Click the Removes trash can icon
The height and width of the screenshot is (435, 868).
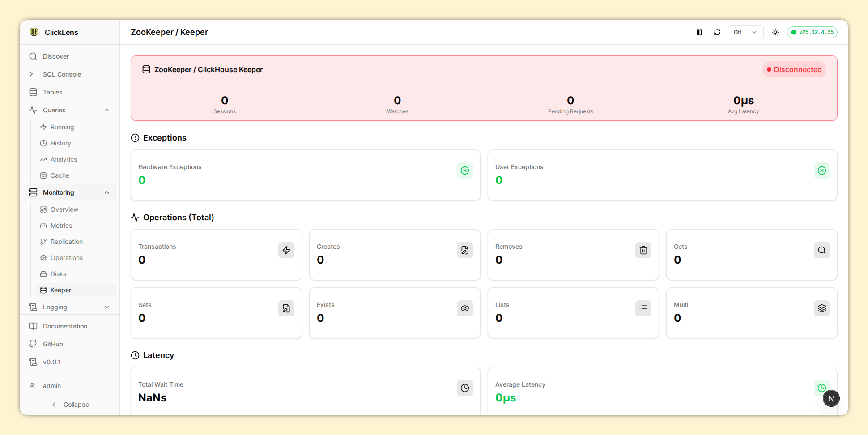[x=643, y=250]
